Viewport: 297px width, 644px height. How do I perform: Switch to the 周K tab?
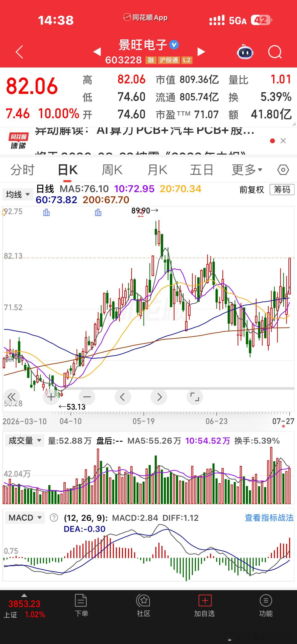[112, 170]
